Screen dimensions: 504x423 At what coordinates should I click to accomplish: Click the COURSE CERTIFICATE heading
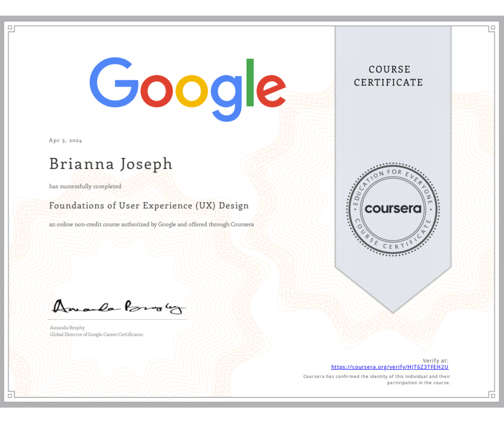389,76
